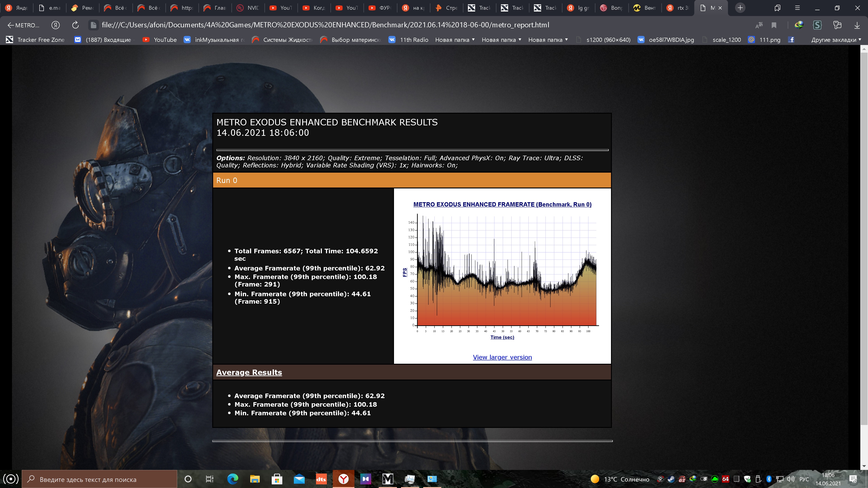Open Internet Download Manager extension
The image size is (868, 488).
(799, 25)
